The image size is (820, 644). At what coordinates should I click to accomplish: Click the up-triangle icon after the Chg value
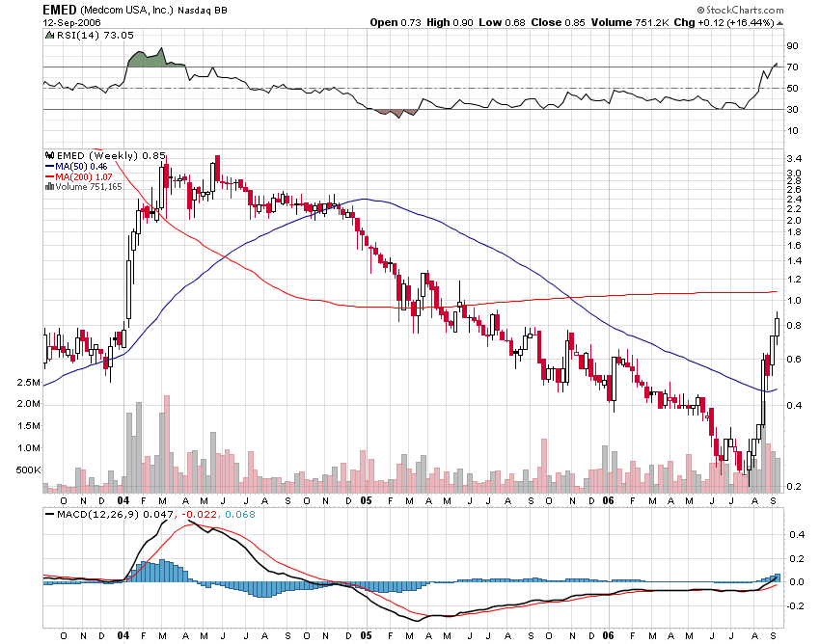tap(779, 23)
